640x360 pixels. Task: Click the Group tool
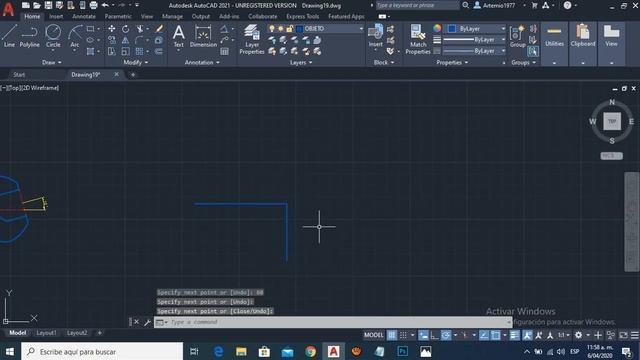tap(518, 36)
